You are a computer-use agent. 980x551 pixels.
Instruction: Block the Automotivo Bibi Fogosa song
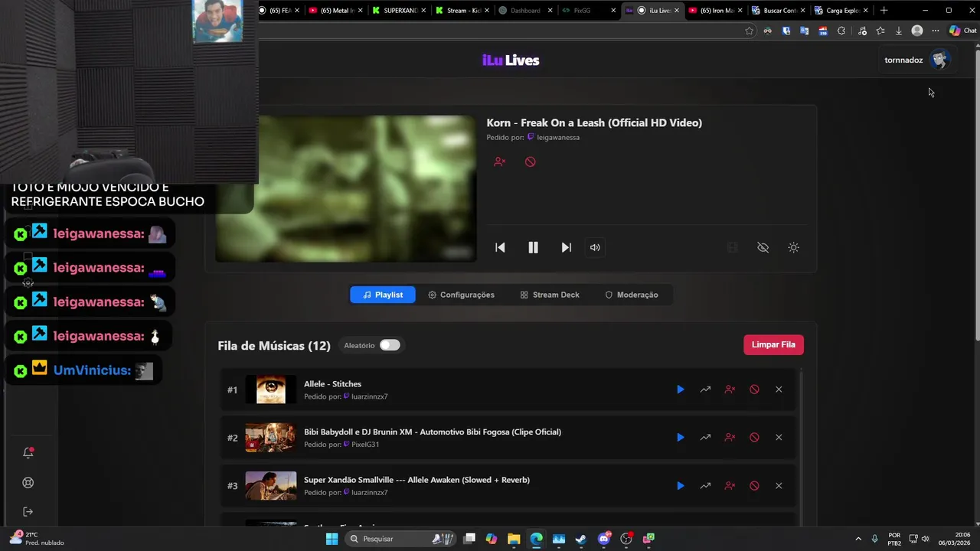click(x=754, y=438)
